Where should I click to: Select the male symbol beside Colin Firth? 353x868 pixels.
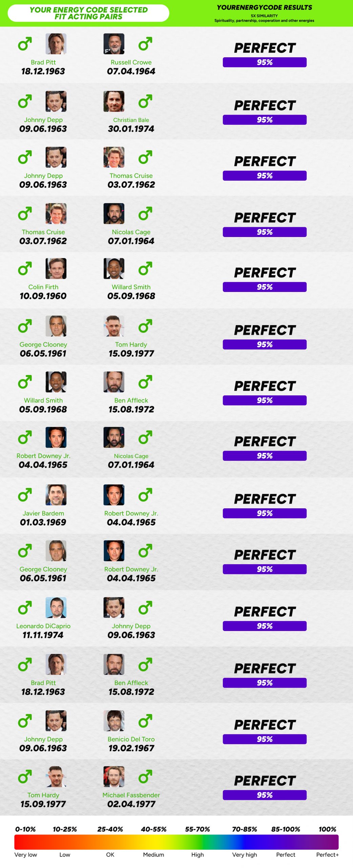pyautogui.click(x=25, y=269)
